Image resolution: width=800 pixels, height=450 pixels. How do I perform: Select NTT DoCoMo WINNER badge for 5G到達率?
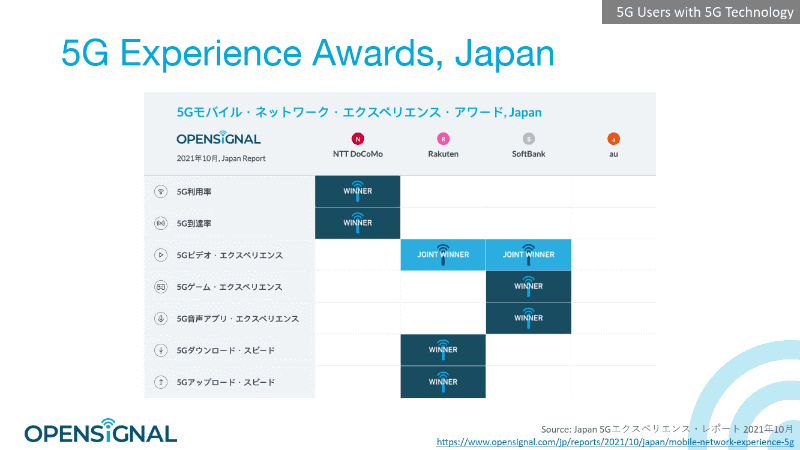(358, 223)
